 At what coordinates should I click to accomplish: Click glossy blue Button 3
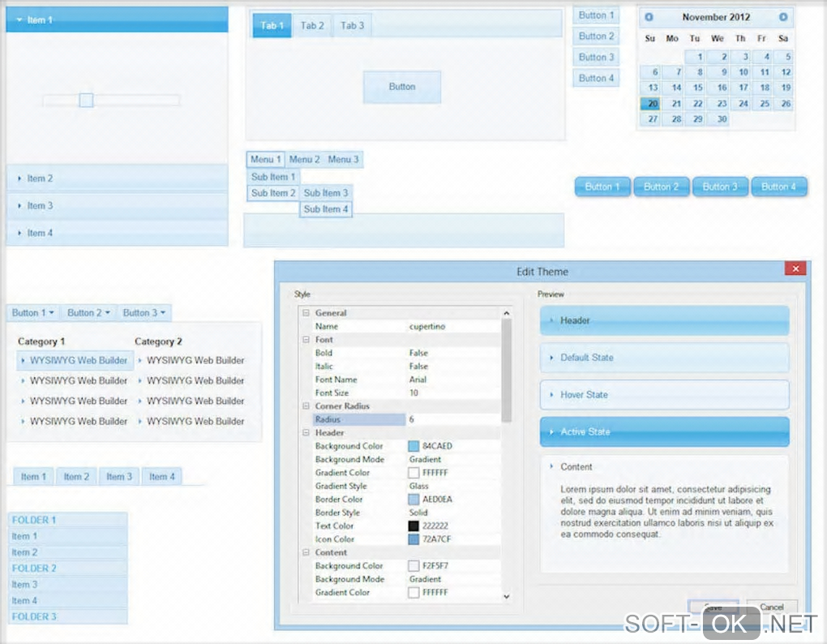(720, 187)
